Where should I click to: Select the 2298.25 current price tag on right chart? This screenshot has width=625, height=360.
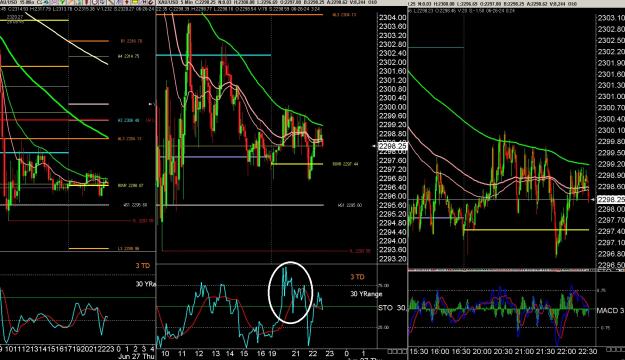coord(611,199)
